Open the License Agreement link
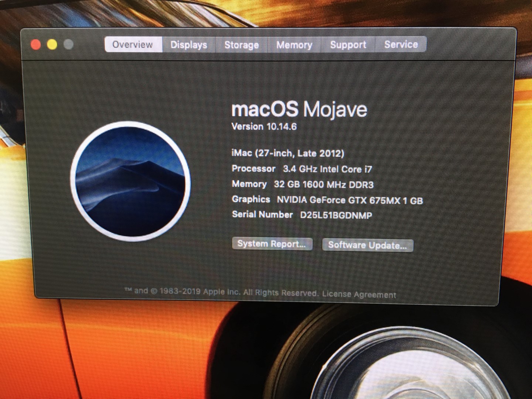The width and height of the screenshot is (532, 399). coord(359,294)
